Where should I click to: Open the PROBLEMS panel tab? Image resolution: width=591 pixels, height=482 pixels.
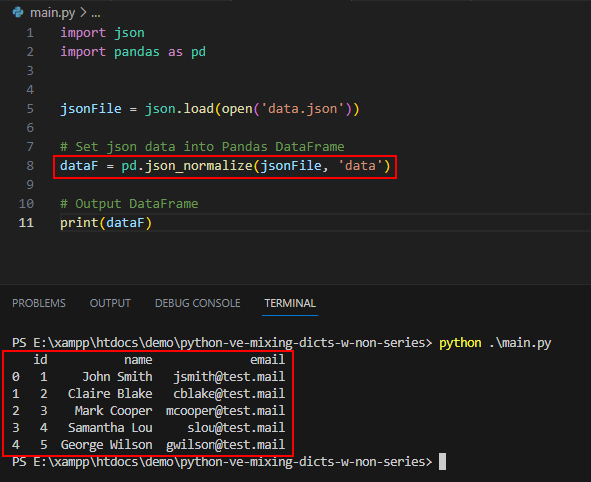coord(39,303)
